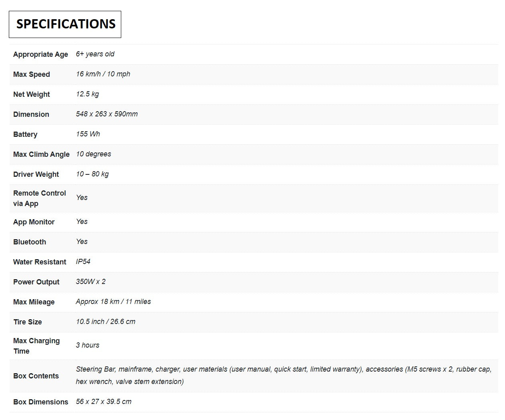Click the Max Climb Angle label

[41, 154]
